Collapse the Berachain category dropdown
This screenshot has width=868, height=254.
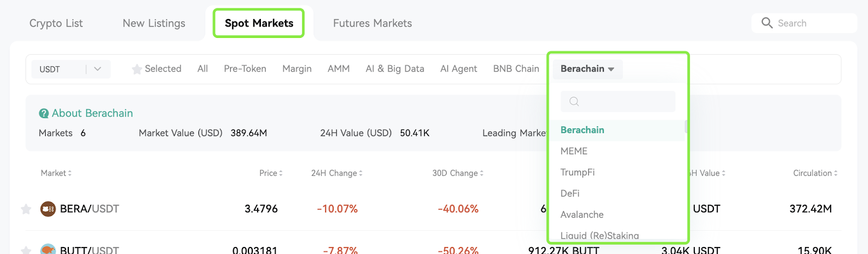[588, 69]
